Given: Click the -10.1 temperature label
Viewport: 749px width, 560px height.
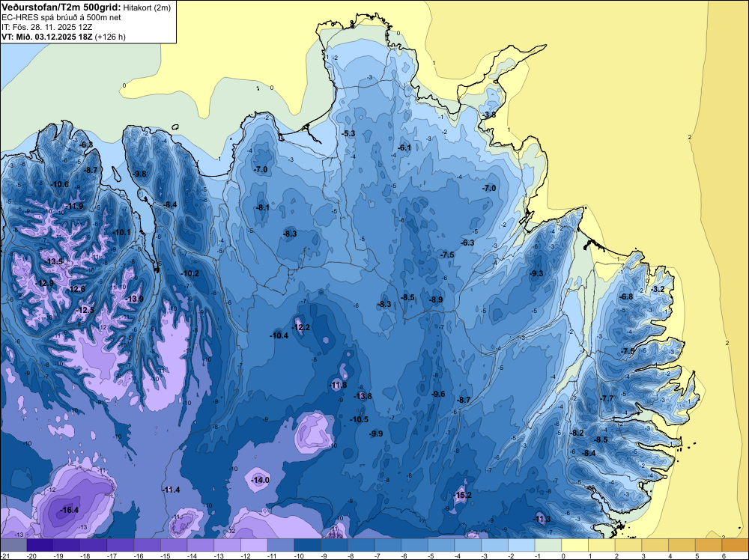Looking at the screenshot, I should 121,232.
